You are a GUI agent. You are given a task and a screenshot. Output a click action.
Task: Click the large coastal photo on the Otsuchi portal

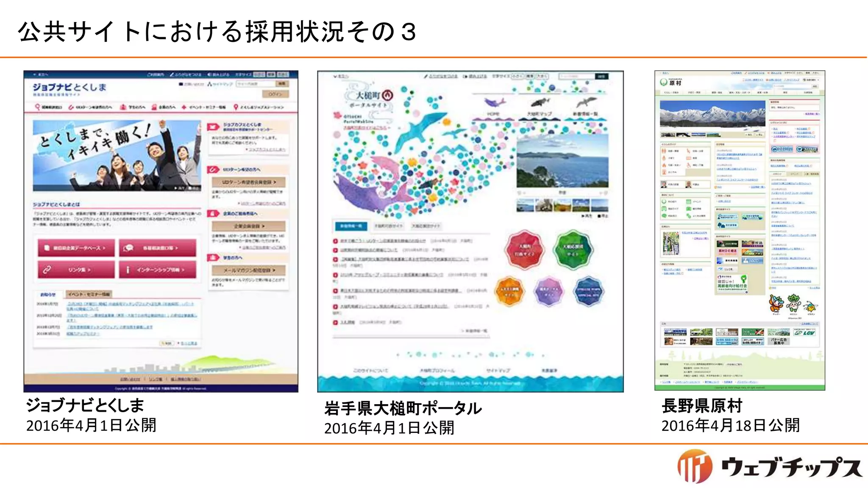562,161
